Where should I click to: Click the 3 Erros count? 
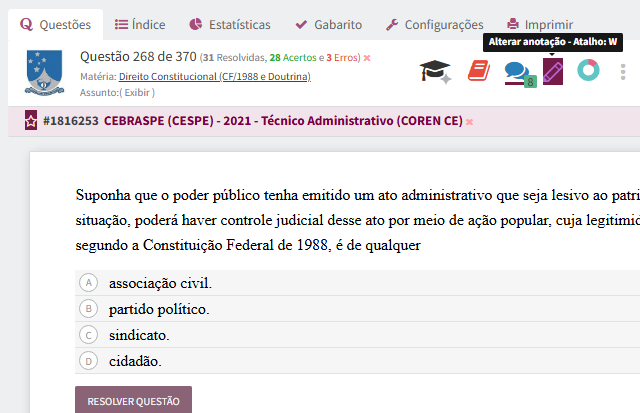(342, 58)
